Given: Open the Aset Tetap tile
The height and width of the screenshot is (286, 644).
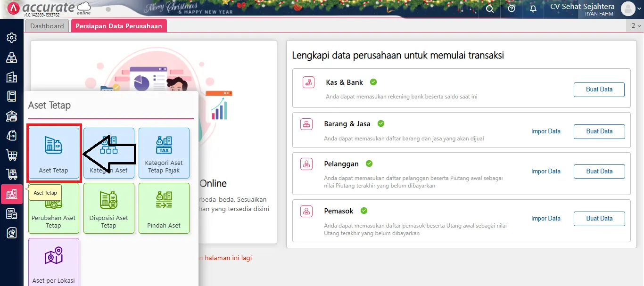Looking at the screenshot, I should pyautogui.click(x=53, y=153).
